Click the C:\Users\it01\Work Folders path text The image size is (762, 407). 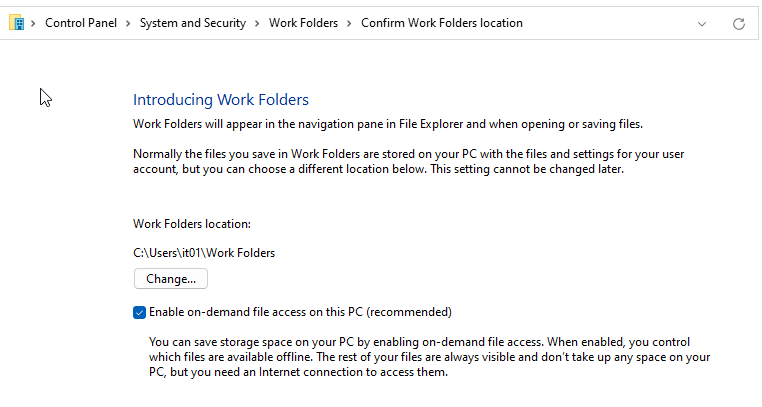coord(204,253)
